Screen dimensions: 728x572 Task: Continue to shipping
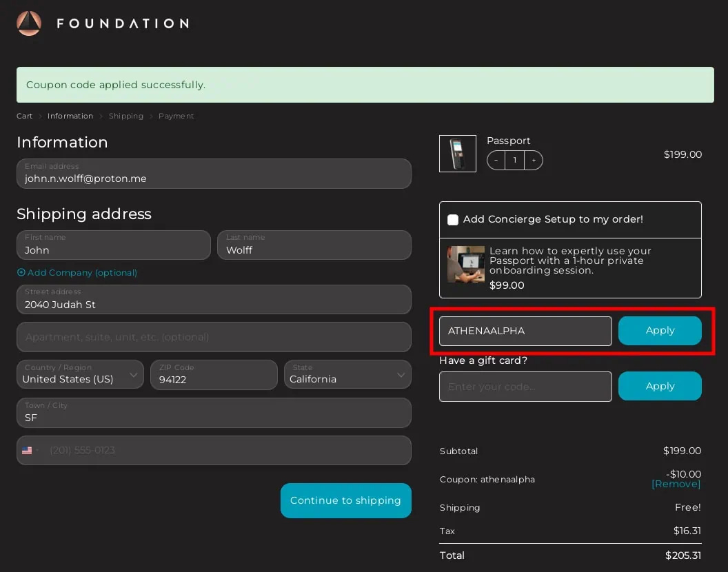[x=345, y=500]
